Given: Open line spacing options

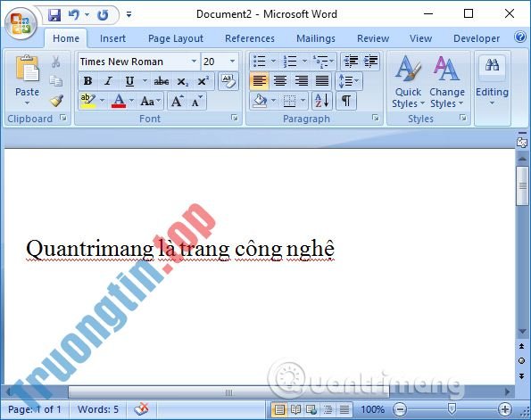Looking at the screenshot, I should click(x=349, y=81).
